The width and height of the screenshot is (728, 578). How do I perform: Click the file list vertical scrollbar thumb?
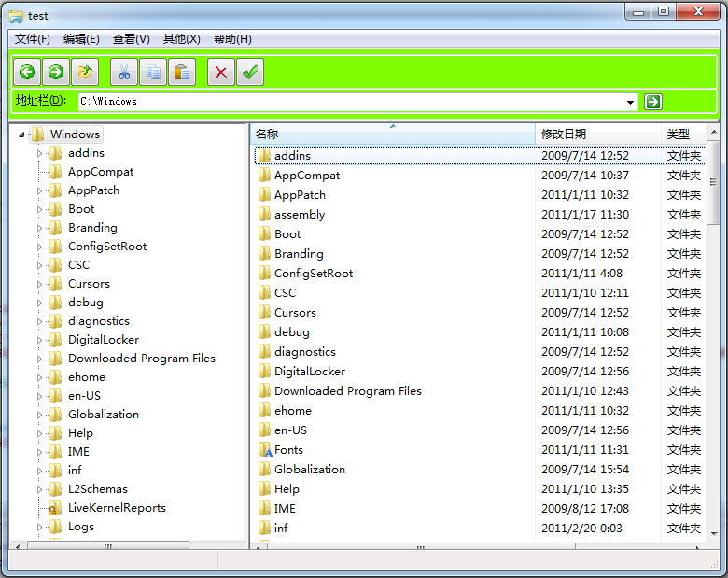coord(713,183)
